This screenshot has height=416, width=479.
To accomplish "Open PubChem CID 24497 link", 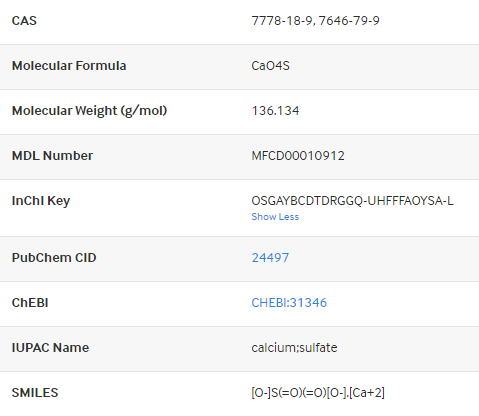I will (270, 258).
